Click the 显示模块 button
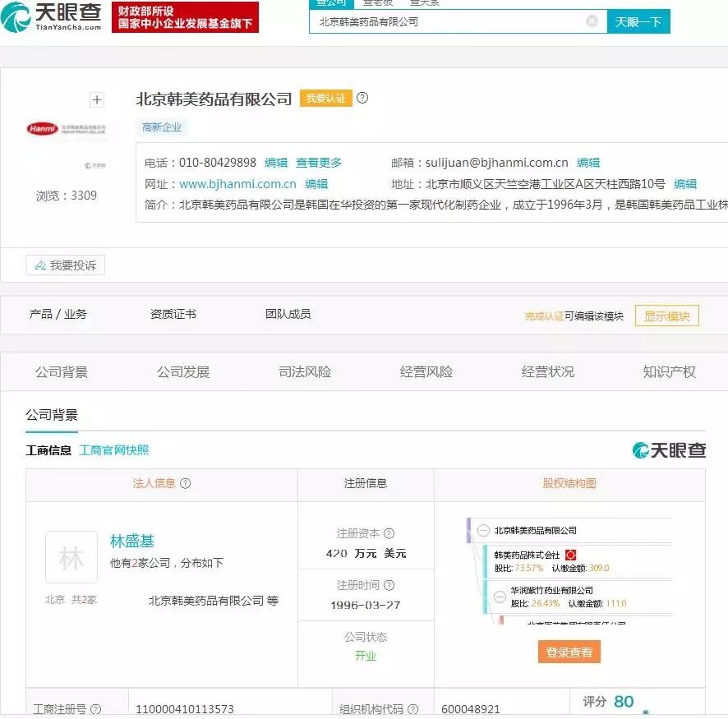The width and height of the screenshot is (728, 719). pyautogui.click(x=666, y=316)
